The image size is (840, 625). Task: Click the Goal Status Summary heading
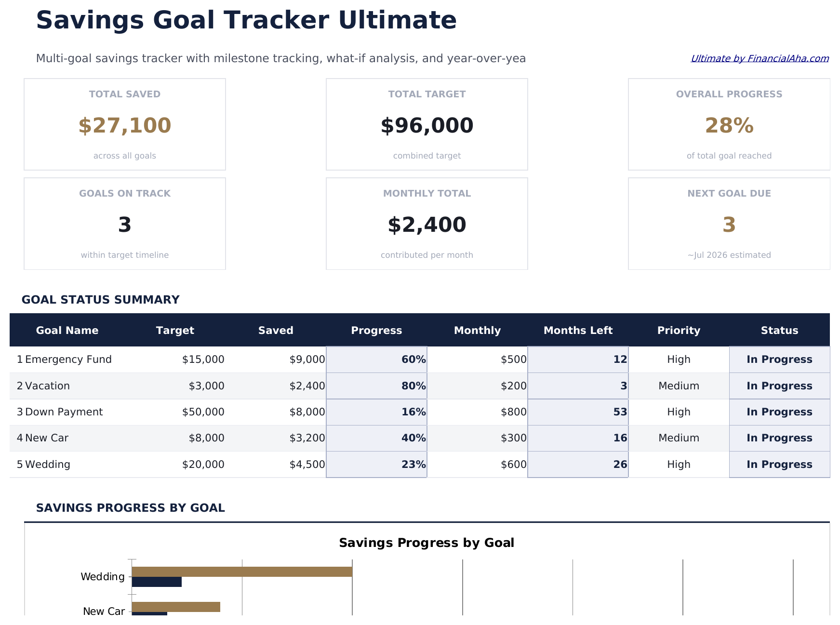coord(100,299)
